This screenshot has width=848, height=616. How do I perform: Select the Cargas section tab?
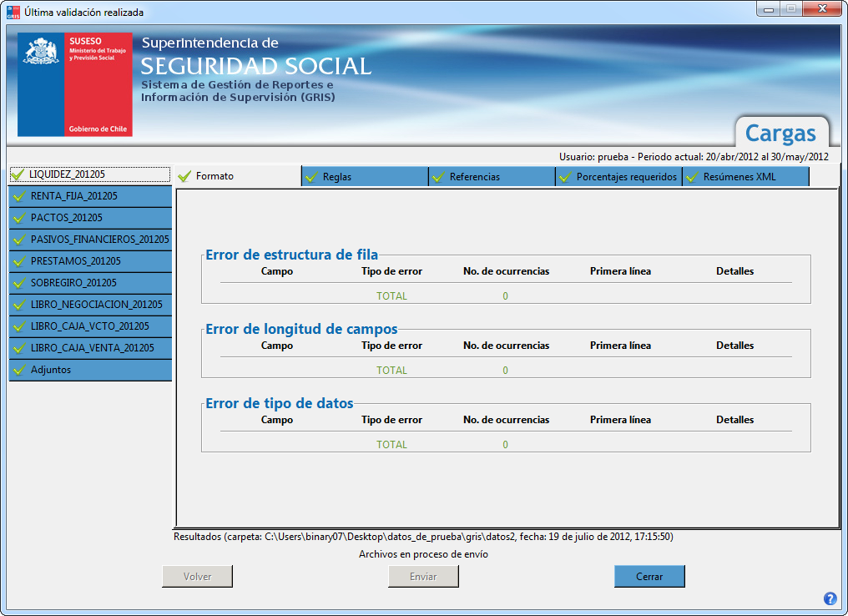780,133
